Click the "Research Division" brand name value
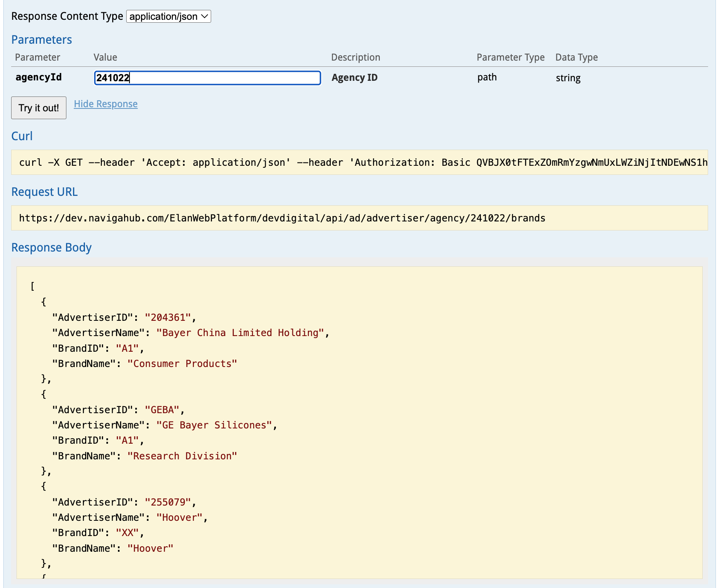Viewport: 725px width, 588px height. (182, 456)
